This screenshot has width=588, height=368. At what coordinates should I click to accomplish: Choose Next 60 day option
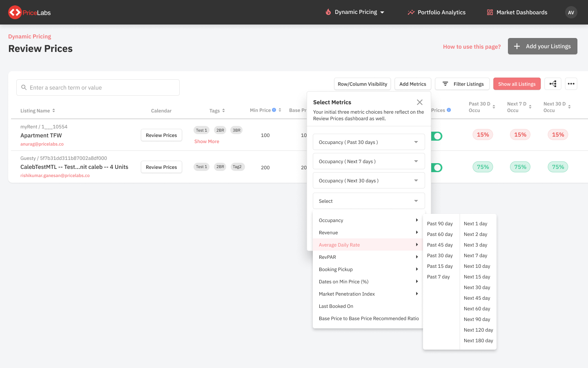click(477, 309)
